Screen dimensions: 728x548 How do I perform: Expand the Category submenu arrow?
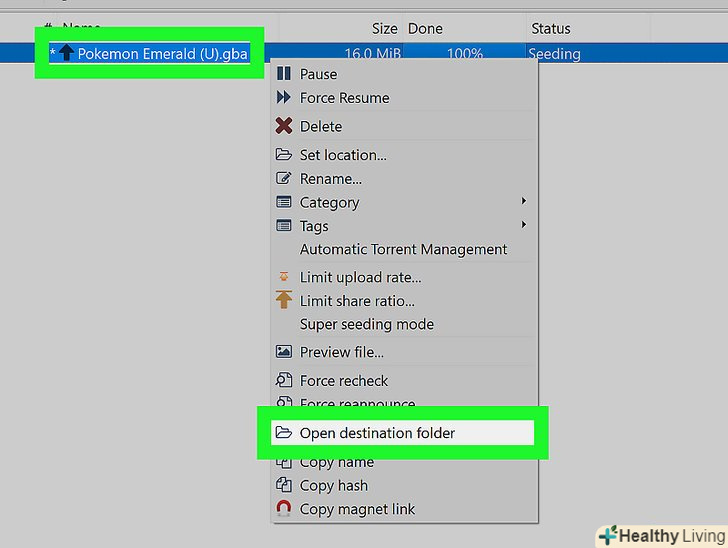524,201
